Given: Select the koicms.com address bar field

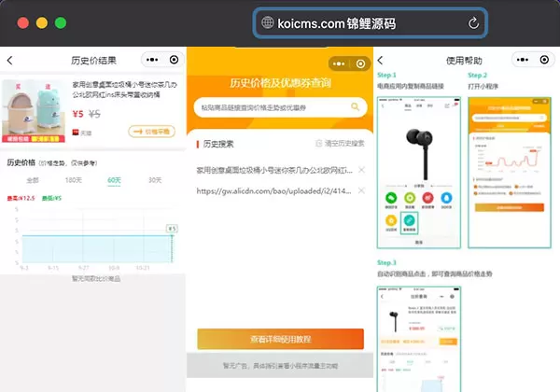Looking at the screenshot, I should click(371, 23).
